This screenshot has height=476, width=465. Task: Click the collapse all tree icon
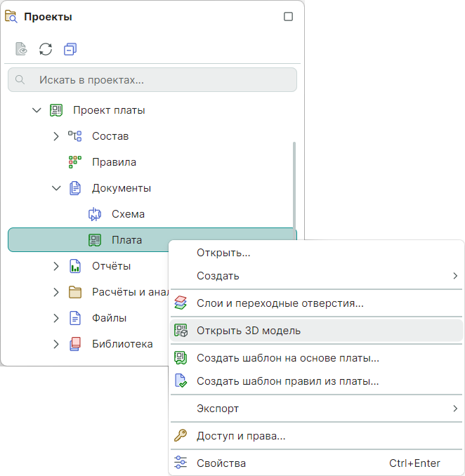point(70,49)
